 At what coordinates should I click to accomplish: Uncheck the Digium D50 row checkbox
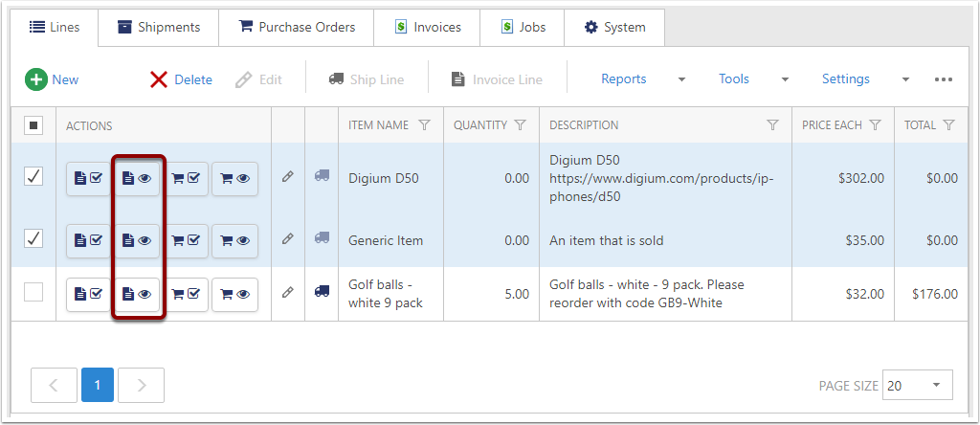coord(33,176)
